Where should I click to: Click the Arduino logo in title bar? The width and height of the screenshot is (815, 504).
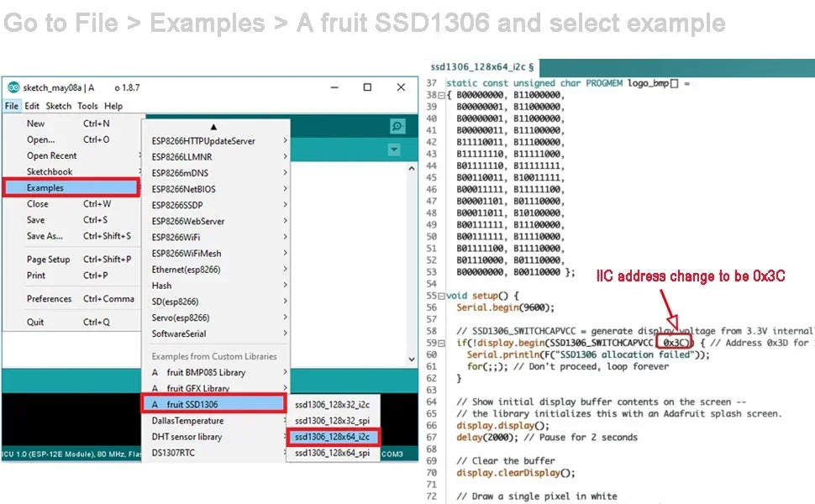point(13,87)
